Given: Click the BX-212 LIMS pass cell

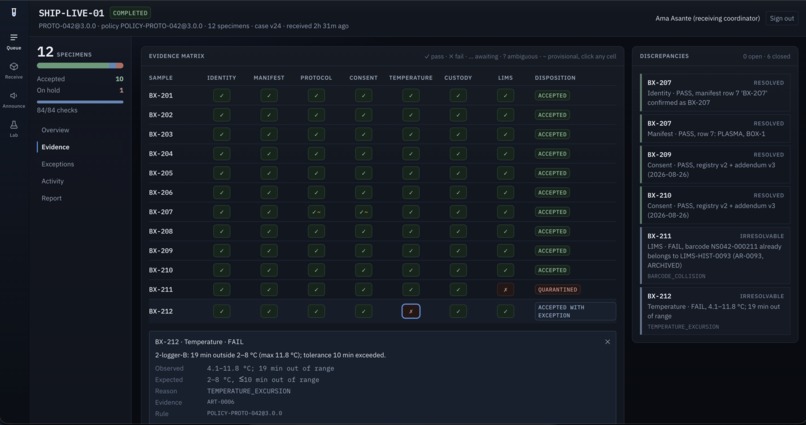Looking at the screenshot, I should (x=505, y=311).
